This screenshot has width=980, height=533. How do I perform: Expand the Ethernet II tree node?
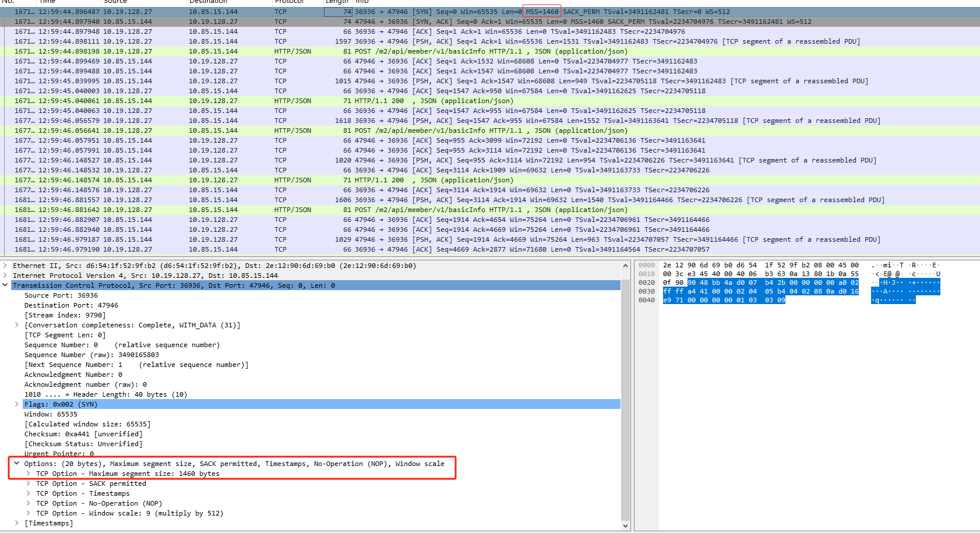pos(5,266)
